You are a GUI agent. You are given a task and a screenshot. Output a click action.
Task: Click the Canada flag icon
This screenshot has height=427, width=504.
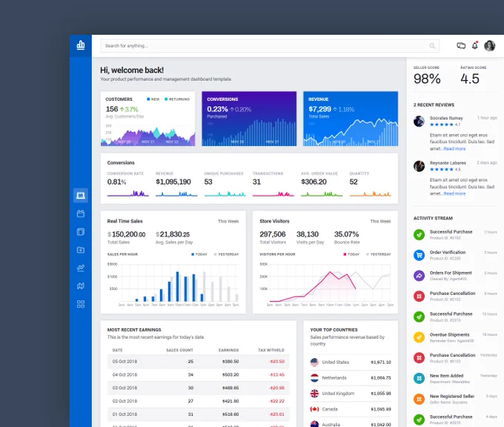pos(314,409)
